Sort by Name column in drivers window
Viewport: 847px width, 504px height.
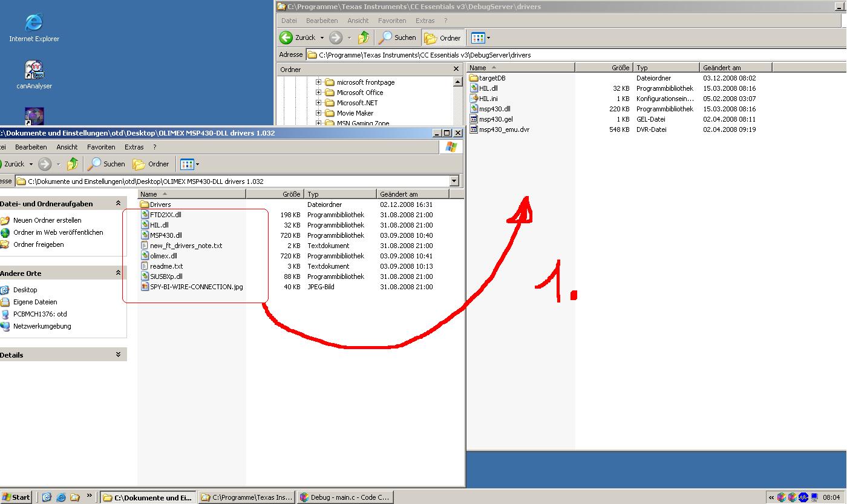pyautogui.click(x=520, y=68)
